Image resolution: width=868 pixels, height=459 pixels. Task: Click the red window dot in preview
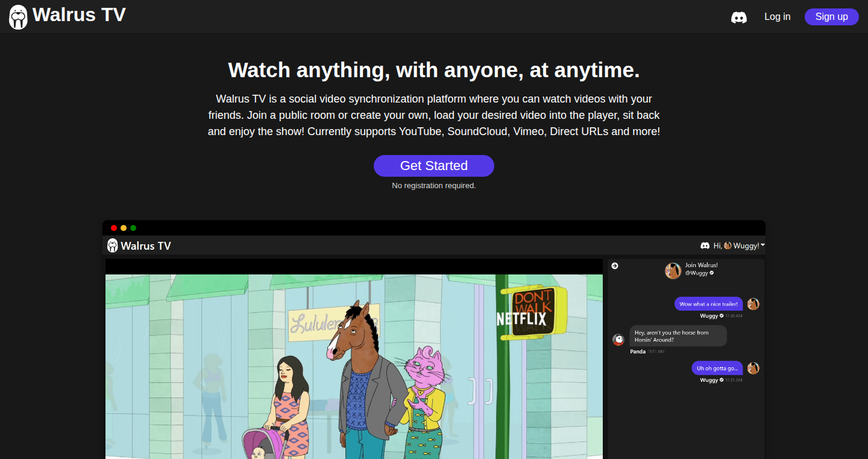(x=114, y=228)
